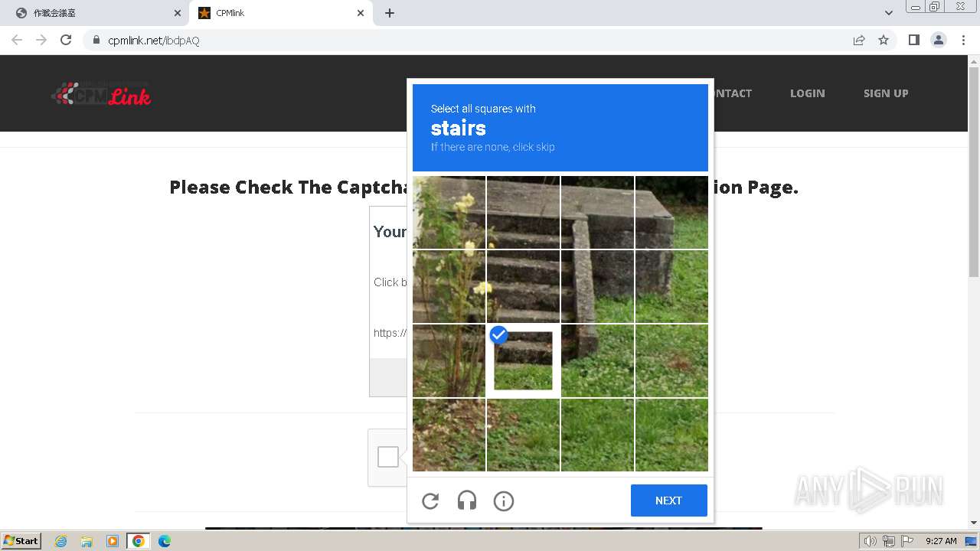Tick the reCAPTCHA checkbox behind the dialog
980x551 pixels.
click(388, 457)
